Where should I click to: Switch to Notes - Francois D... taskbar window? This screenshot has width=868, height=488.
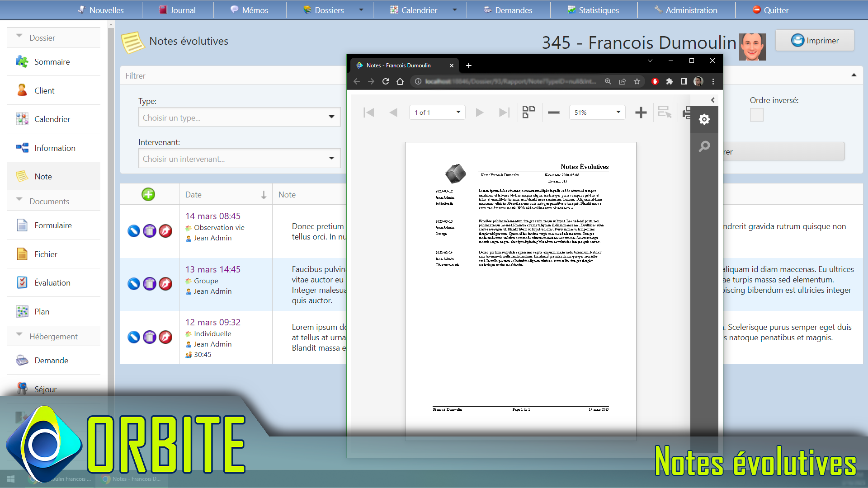pos(132,479)
